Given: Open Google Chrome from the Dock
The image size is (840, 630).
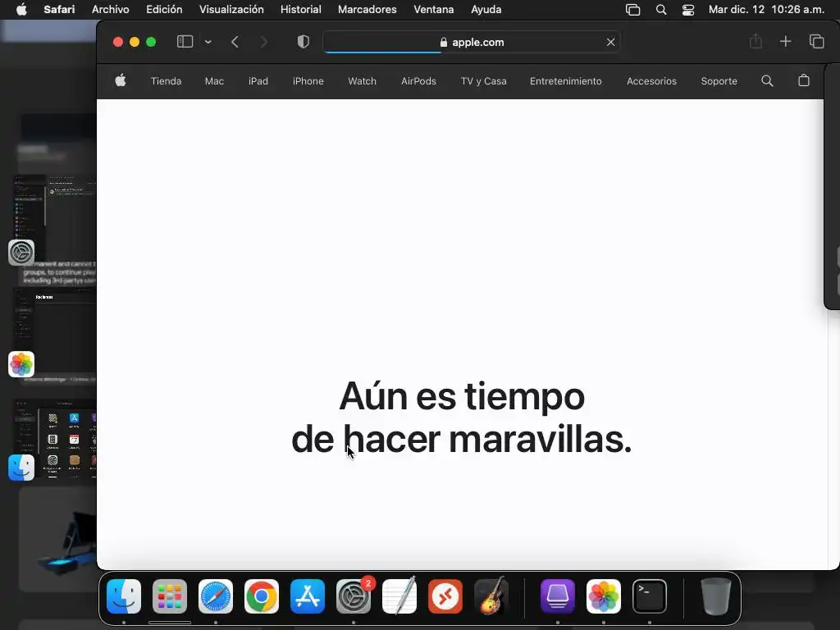Looking at the screenshot, I should (x=262, y=596).
